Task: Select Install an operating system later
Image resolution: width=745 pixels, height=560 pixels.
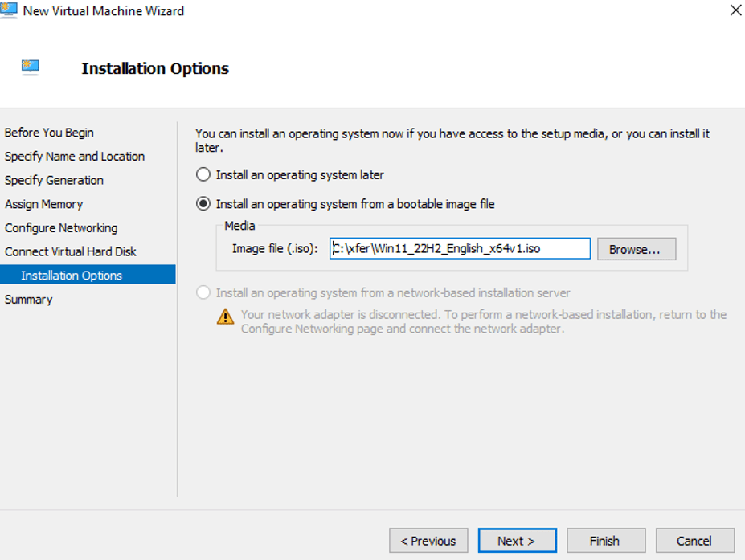Action: pyautogui.click(x=204, y=174)
